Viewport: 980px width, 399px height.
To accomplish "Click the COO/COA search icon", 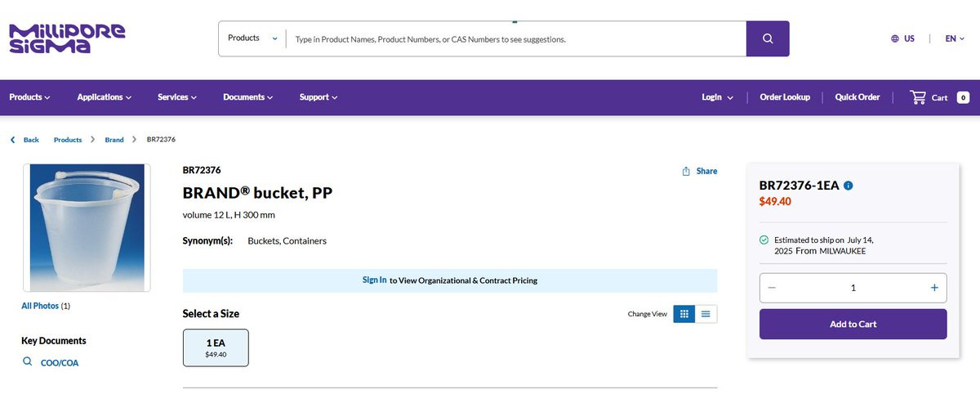I will [27, 361].
